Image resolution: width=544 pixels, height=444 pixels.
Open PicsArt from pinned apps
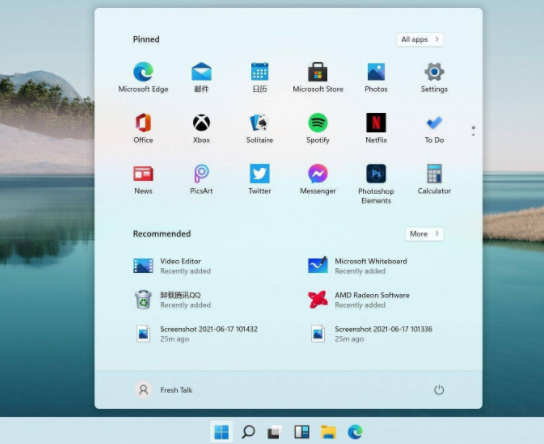[201, 179]
